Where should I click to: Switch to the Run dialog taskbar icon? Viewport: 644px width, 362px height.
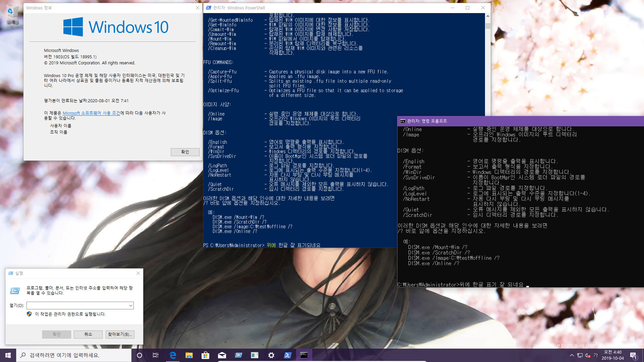[238, 355]
